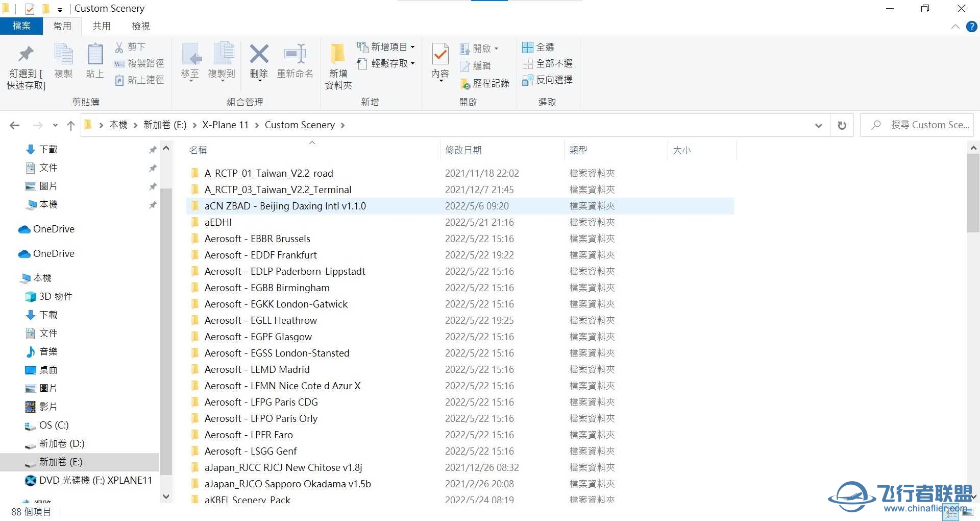Viewport: 980px width, 521px height.
Task: Navigate back using the back arrow
Action: (x=14, y=125)
